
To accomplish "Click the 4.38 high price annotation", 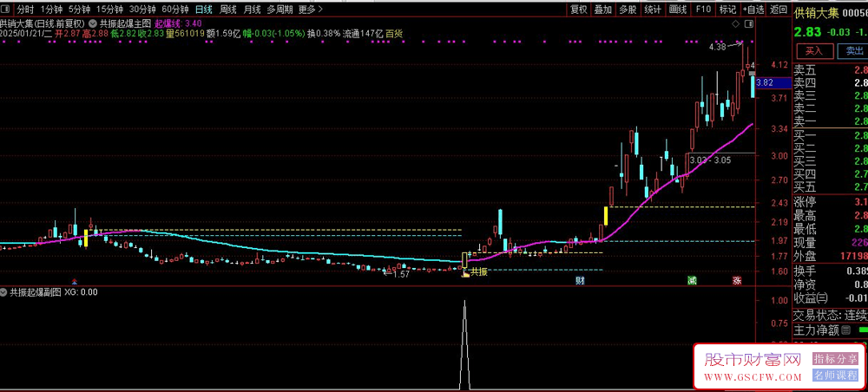I will [718, 48].
